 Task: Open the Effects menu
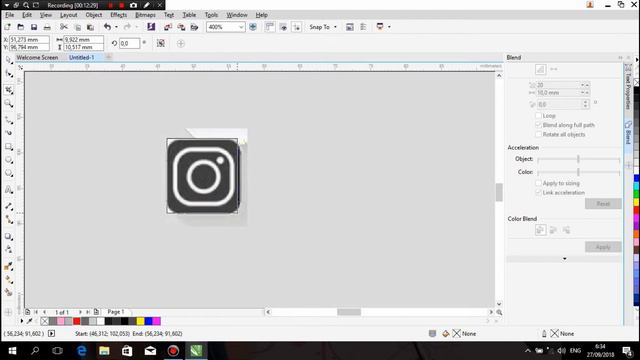119,15
